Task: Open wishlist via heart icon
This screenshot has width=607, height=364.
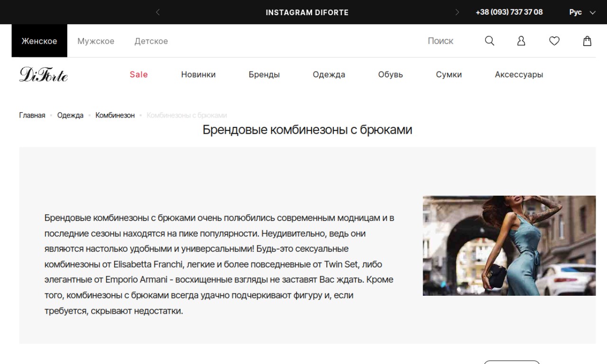Action: (554, 41)
